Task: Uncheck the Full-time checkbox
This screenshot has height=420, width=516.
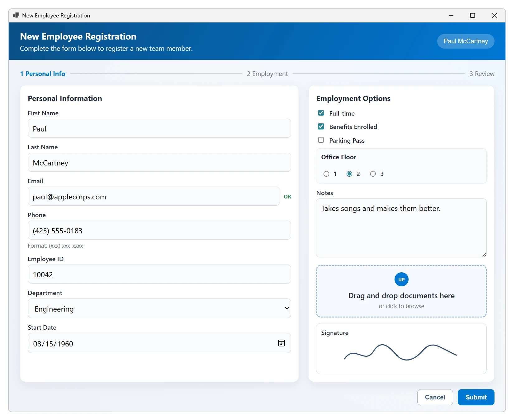Action: tap(321, 113)
